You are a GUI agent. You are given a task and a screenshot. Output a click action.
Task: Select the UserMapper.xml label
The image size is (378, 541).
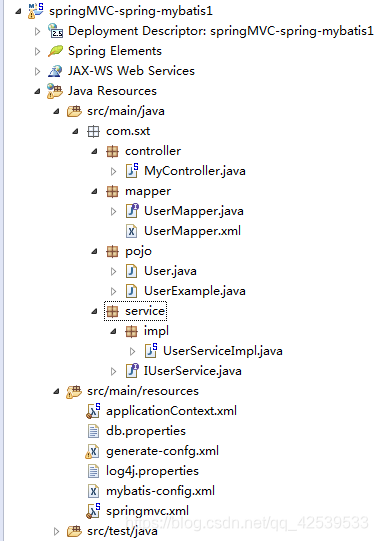pos(192,231)
